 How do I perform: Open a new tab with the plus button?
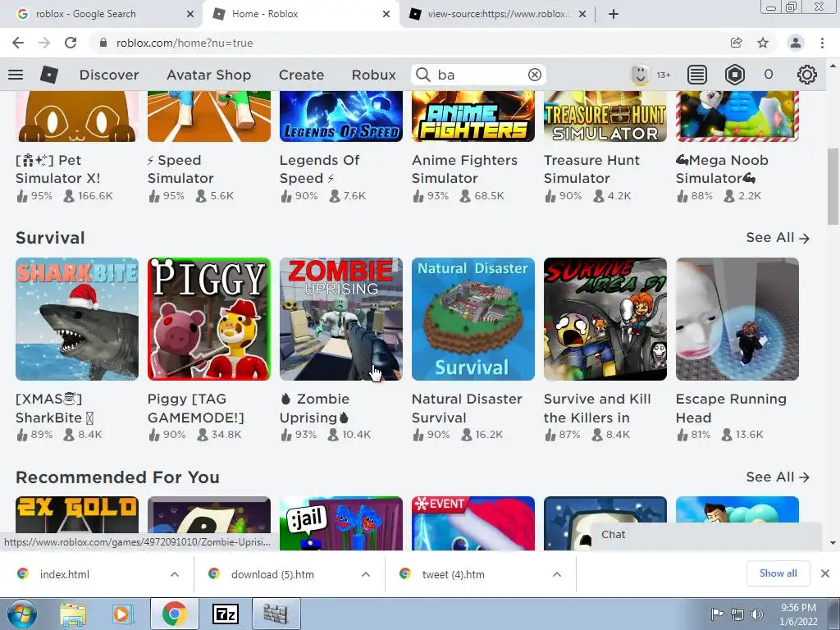pos(614,14)
